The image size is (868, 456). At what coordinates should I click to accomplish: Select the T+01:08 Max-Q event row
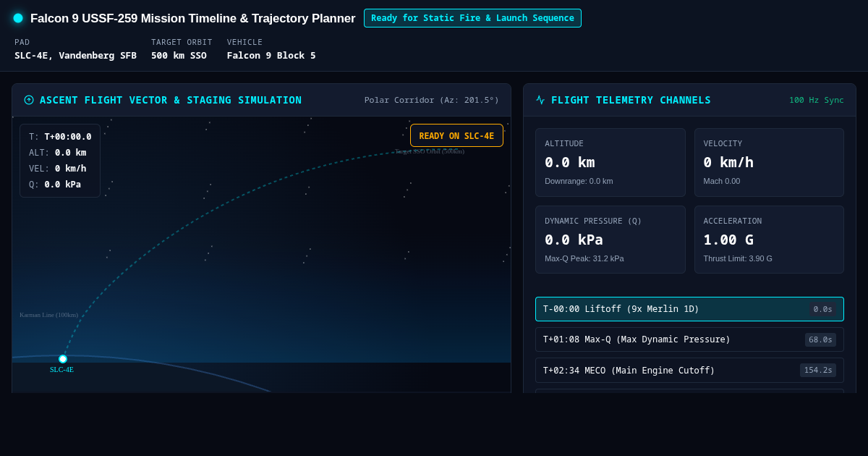[x=689, y=339]
